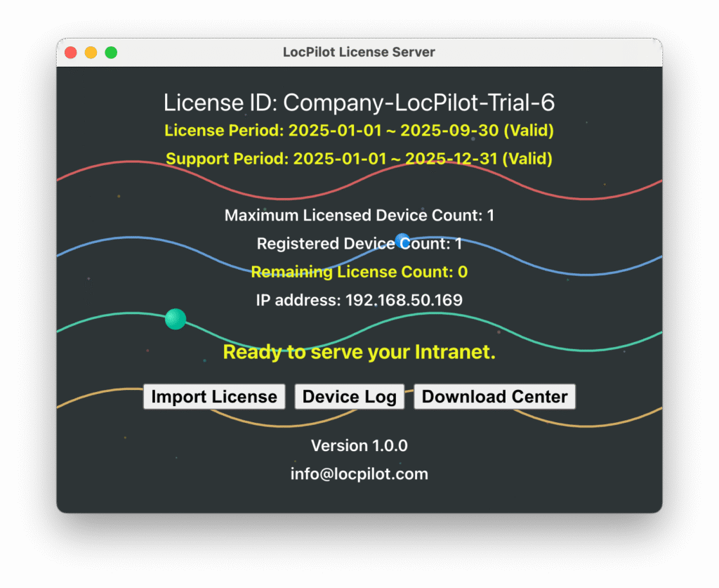This screenshot has height=588, width=719.
Task: Click the LocPilot License Server window title
Action: [x=359, y=53]
